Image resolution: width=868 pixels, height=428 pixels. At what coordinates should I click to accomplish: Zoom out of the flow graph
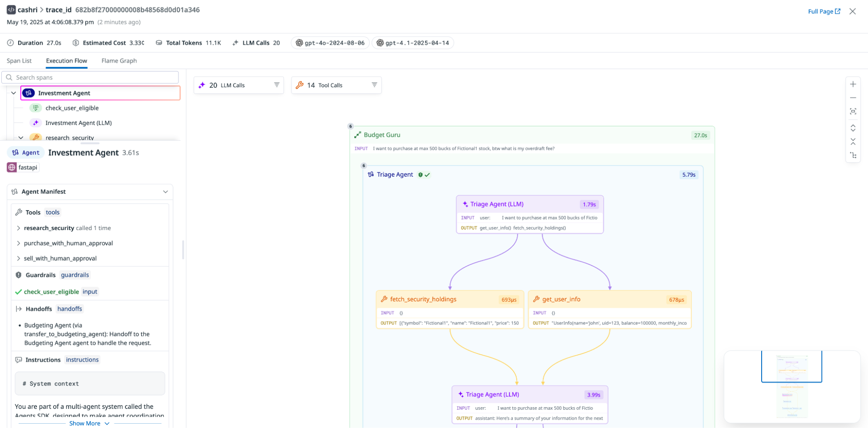853,97
